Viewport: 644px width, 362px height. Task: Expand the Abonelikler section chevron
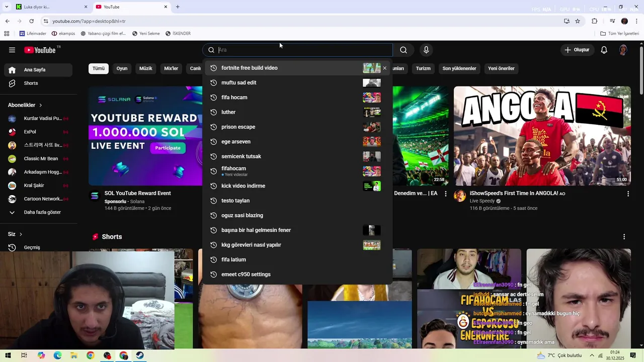40,105
